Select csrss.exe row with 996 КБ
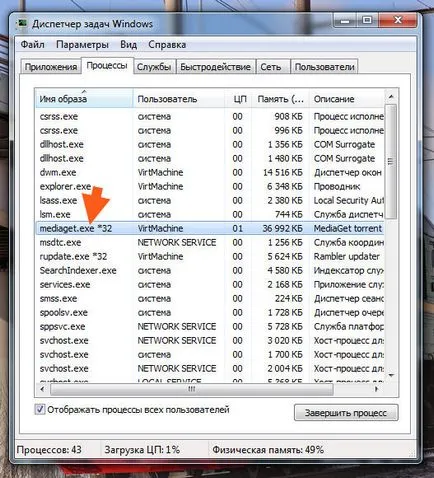 (x=210, y=130)
